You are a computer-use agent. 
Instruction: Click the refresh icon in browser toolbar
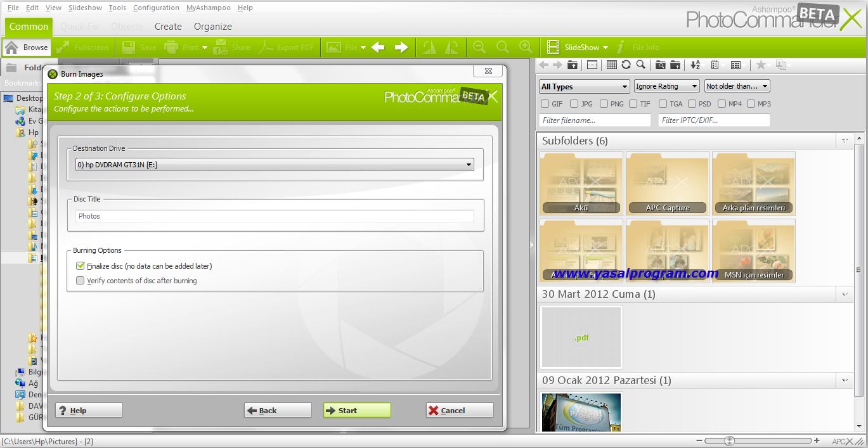(626, 65)
